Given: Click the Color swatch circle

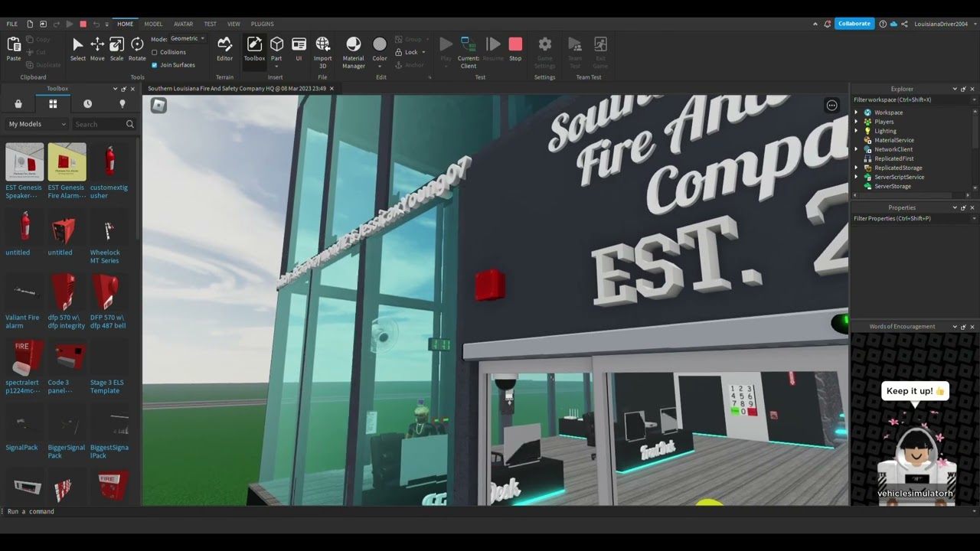Looking at the screenshot, I should [x=380, y=44].
